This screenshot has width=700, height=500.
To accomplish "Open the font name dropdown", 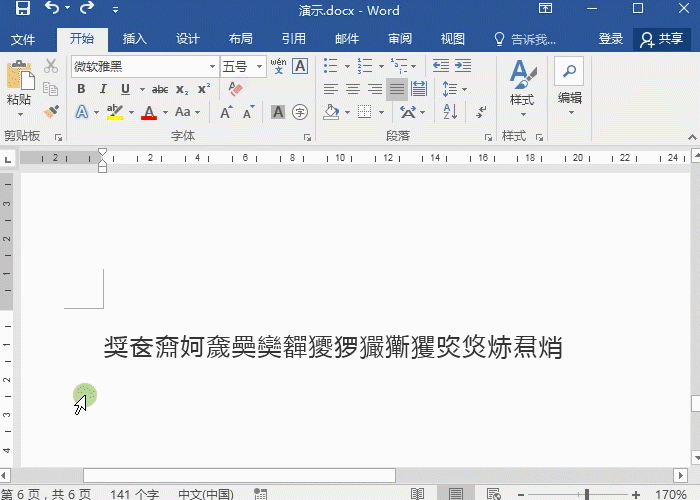I will coord(212,67).
